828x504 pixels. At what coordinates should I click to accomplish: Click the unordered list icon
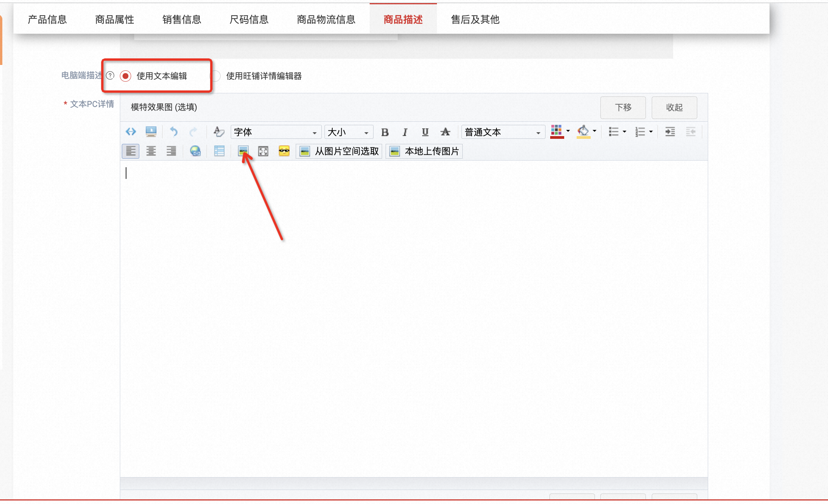614,132
